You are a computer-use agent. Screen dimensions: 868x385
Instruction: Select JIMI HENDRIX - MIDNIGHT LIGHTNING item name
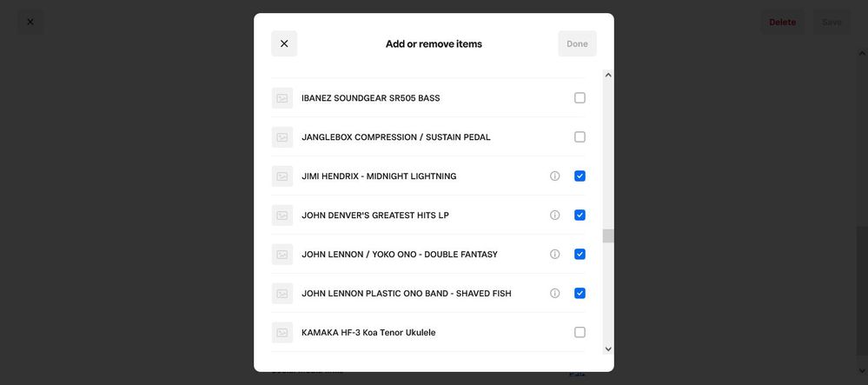click(x=379, y=176)
